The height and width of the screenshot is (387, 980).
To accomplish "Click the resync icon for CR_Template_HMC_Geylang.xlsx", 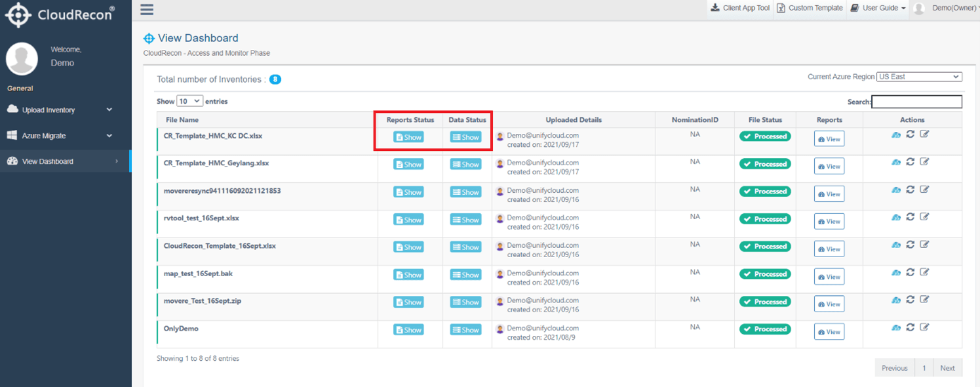I will [x=911, y=162].
